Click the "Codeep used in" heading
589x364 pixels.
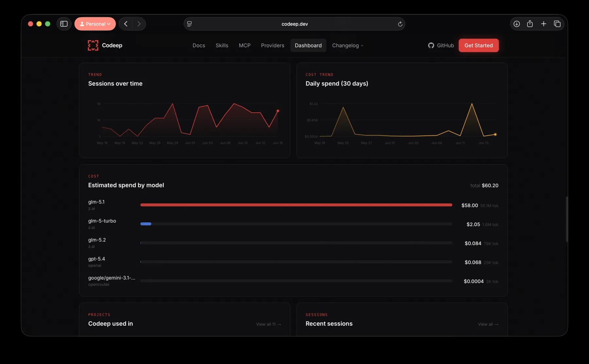coord(110,324)
